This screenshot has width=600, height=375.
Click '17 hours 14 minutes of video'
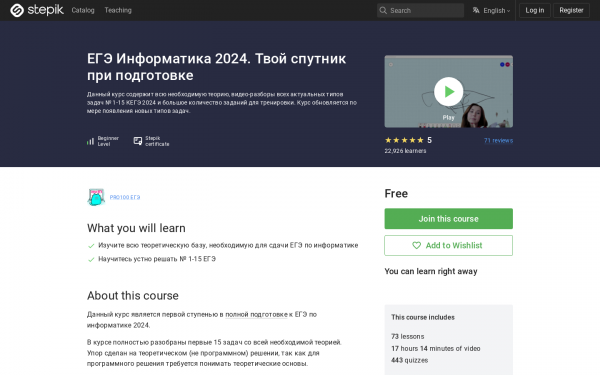tap(435, 348)
